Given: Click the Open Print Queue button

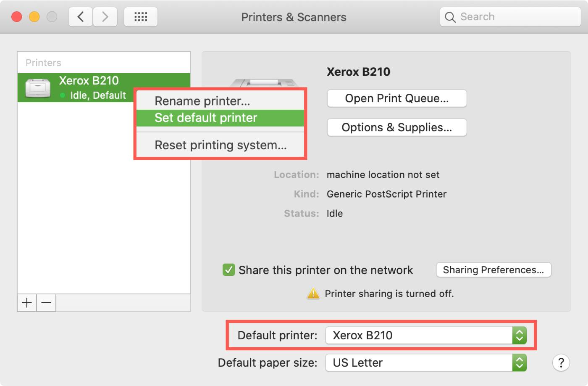Looking at the screenshot, I should pos(396,98).
